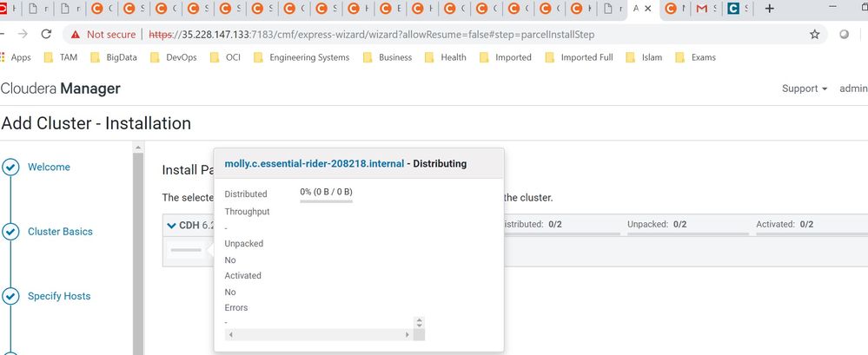868x355 pixels.
Task: Go forward in browser history
Action: 23,34
